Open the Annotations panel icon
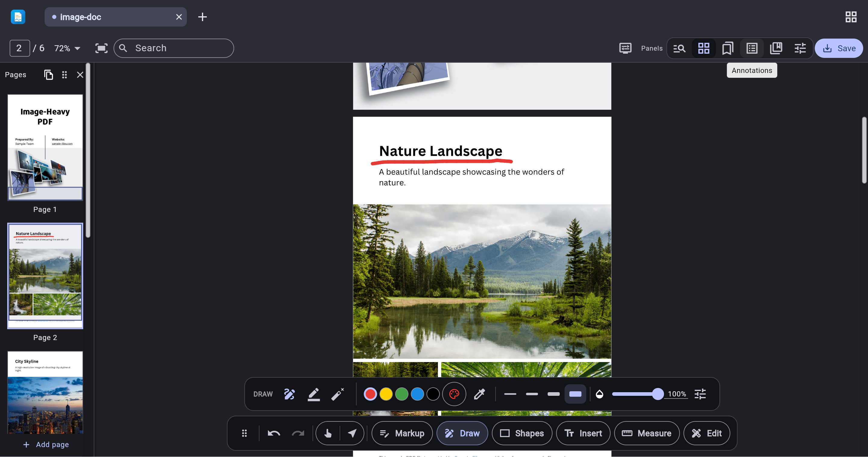This screenshot has width=868, height=457. 752,48
